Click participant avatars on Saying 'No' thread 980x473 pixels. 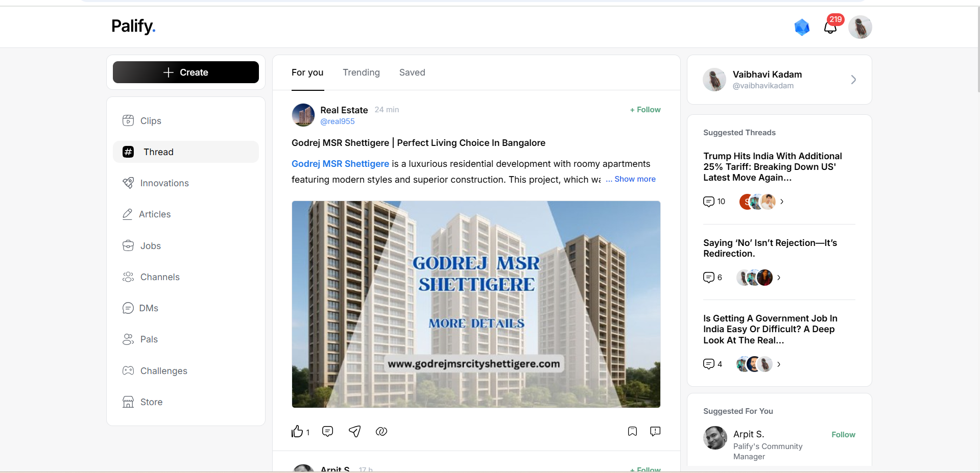[754, 278]
